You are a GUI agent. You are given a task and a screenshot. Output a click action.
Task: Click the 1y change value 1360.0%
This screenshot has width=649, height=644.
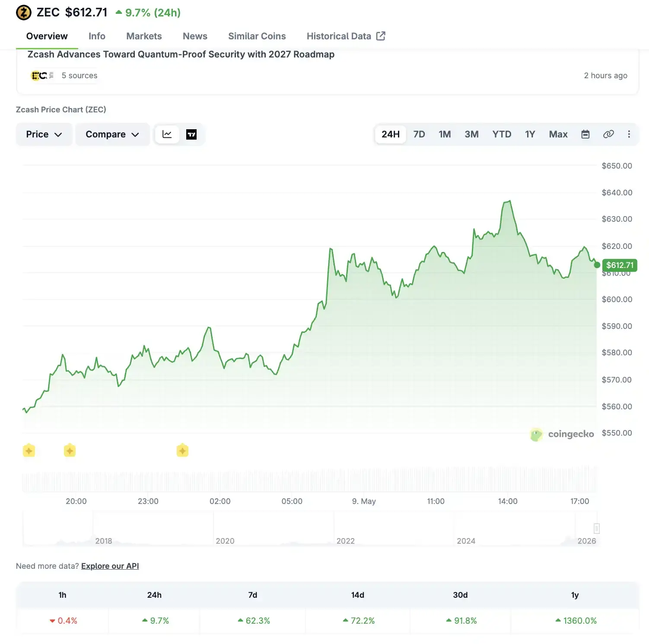[x=576, y=621]
